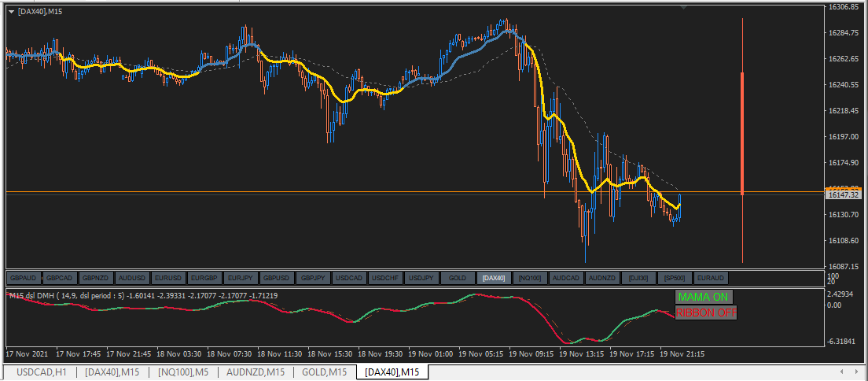Click the highlighted [DAX40] symbol button
Viewport: 868px width, 381px height.
click(494, 278)
